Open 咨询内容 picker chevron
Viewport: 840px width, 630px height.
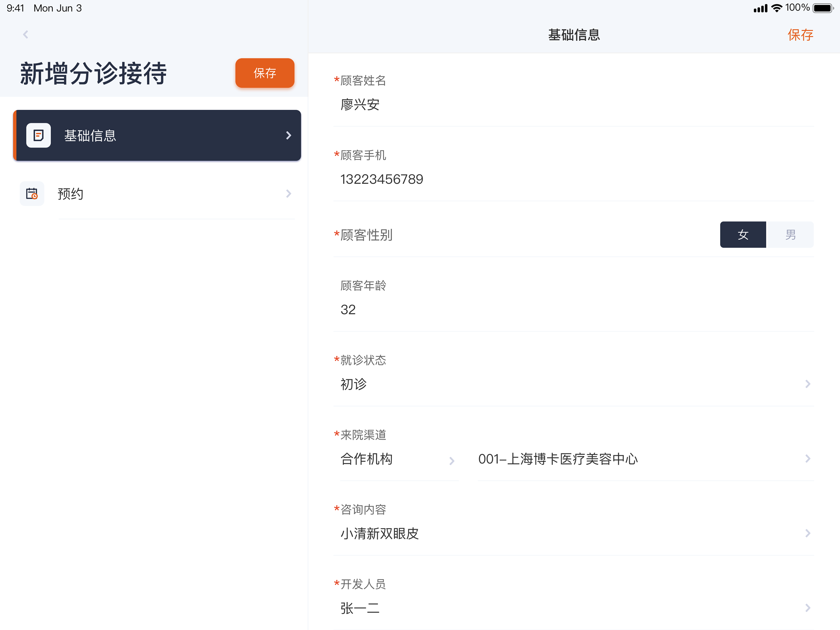coord(808,533)
